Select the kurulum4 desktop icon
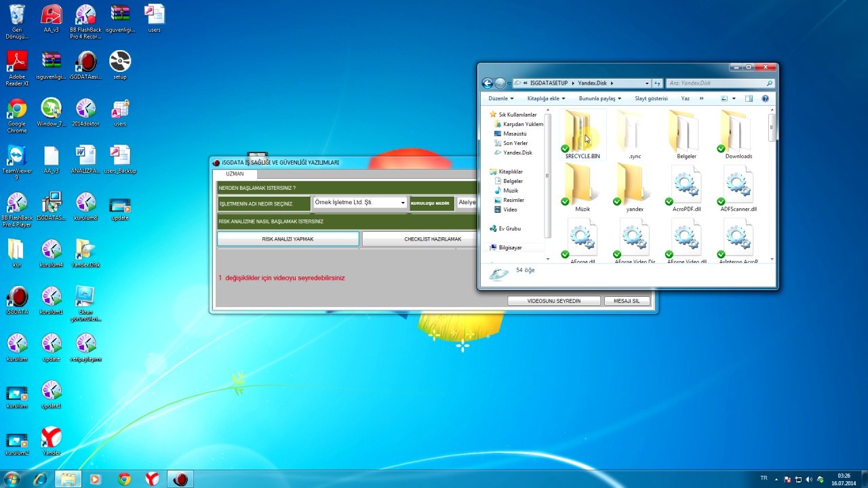The image size is (868, 488). (x=52, y=253)
